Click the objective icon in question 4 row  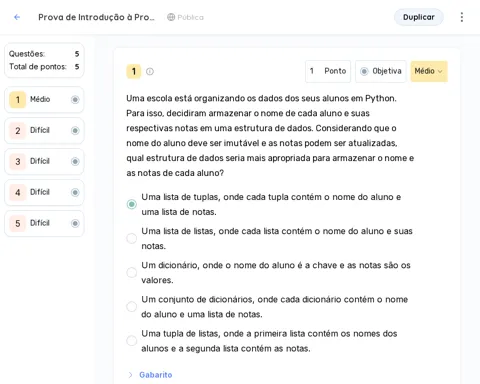click(x=75, y=192)
